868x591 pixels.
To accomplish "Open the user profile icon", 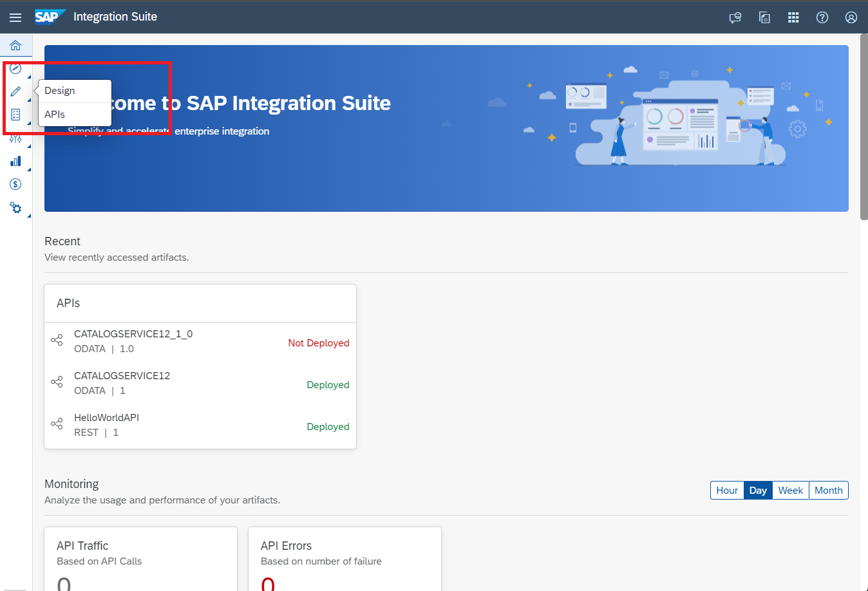I will pyautogui.click(x=851, y=17).
